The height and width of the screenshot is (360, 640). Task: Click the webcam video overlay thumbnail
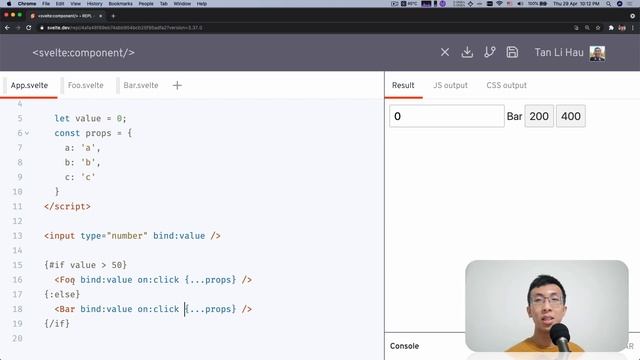(547, 306)
